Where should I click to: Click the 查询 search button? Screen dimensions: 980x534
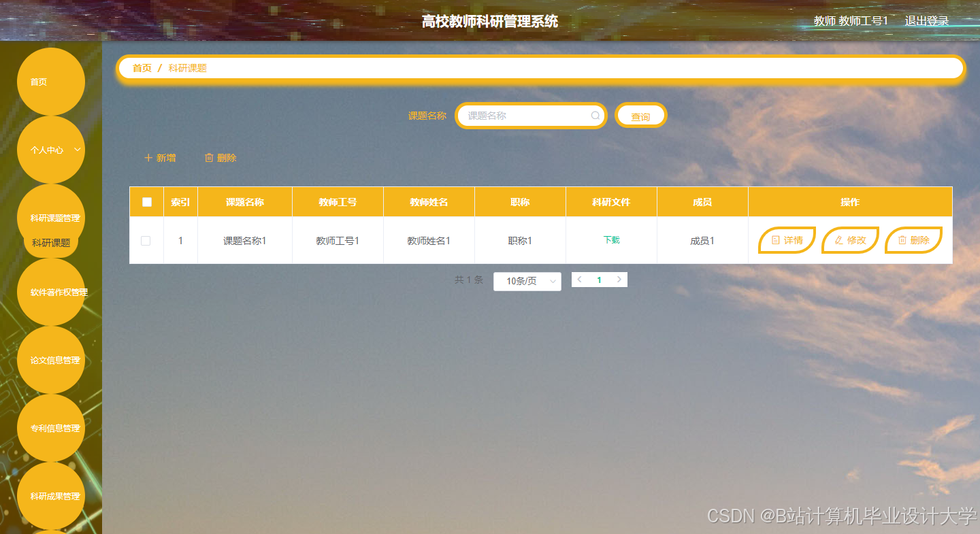pyautogui.click(x=640, y=116)
